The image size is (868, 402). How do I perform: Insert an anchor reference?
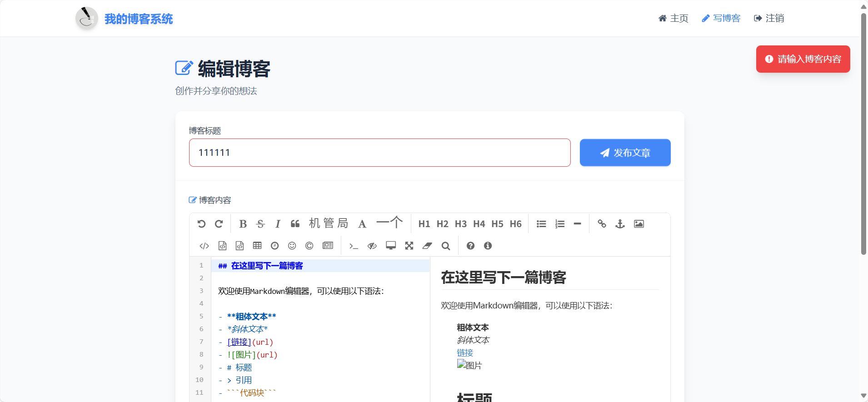(620, 224)
